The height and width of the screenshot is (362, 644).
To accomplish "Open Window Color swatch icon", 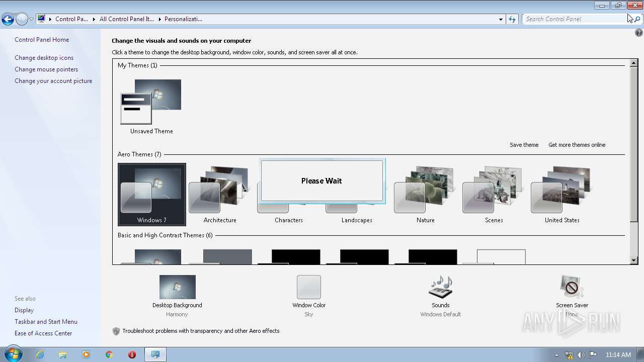I will click(309, 287).
